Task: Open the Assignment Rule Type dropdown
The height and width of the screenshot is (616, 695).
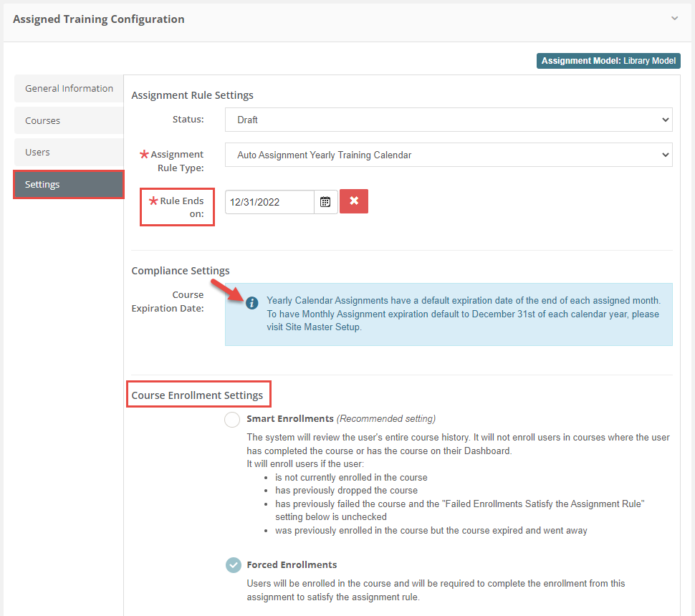Action: pos(449,154)
